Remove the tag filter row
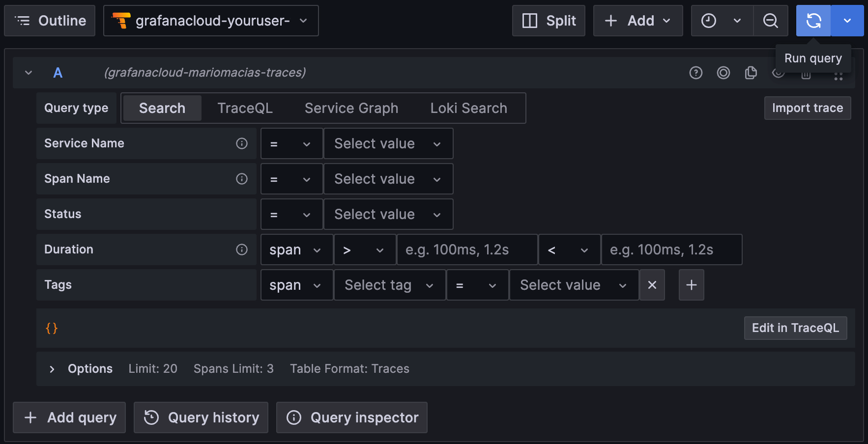The image size is (868, 444). (x=652, y=285)
